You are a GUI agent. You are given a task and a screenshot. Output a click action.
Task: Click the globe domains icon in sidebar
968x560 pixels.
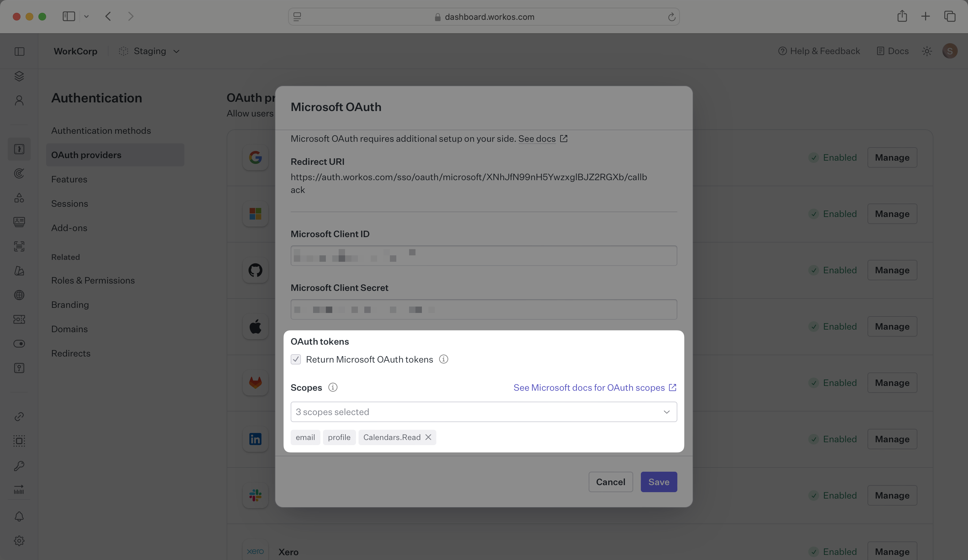[19, 295]
